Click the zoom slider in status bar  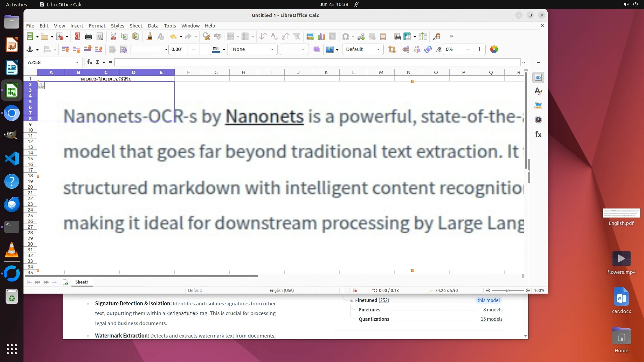(508, 291)
